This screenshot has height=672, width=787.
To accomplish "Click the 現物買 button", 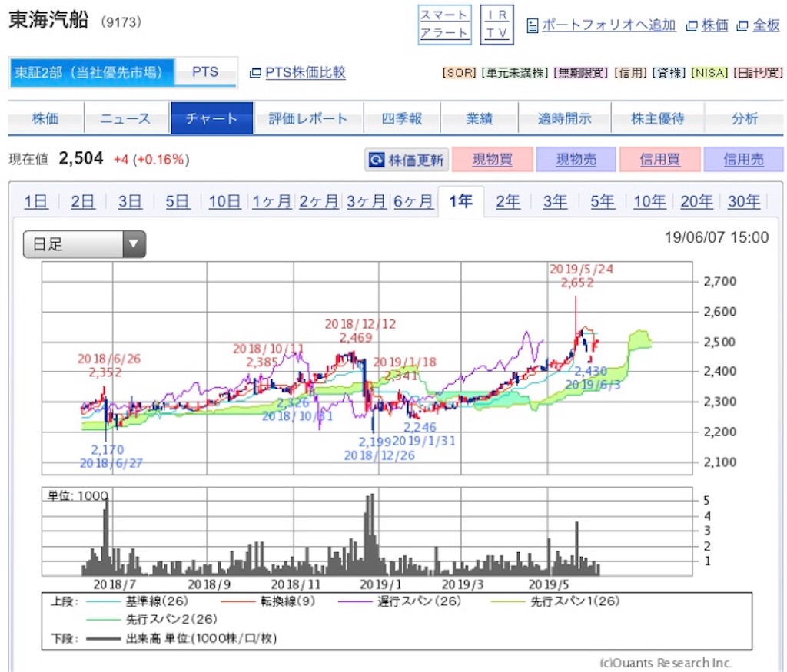I will [x=493, y=160].
